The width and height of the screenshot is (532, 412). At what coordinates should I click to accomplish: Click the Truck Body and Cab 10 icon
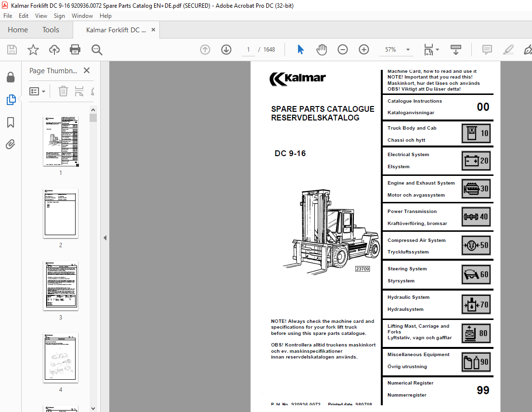tap(476, 133)
